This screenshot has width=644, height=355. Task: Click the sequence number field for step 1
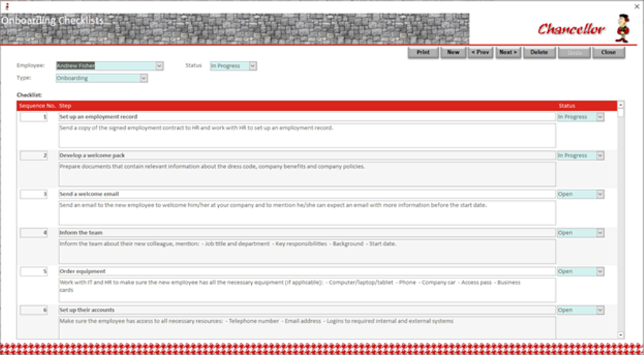(34, 117)
